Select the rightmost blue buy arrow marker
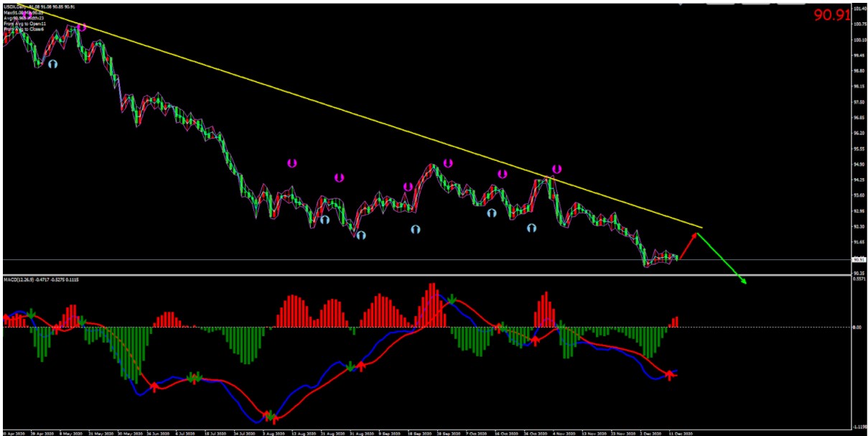Viewport: 868px width, 436px height. pos(531,228)
